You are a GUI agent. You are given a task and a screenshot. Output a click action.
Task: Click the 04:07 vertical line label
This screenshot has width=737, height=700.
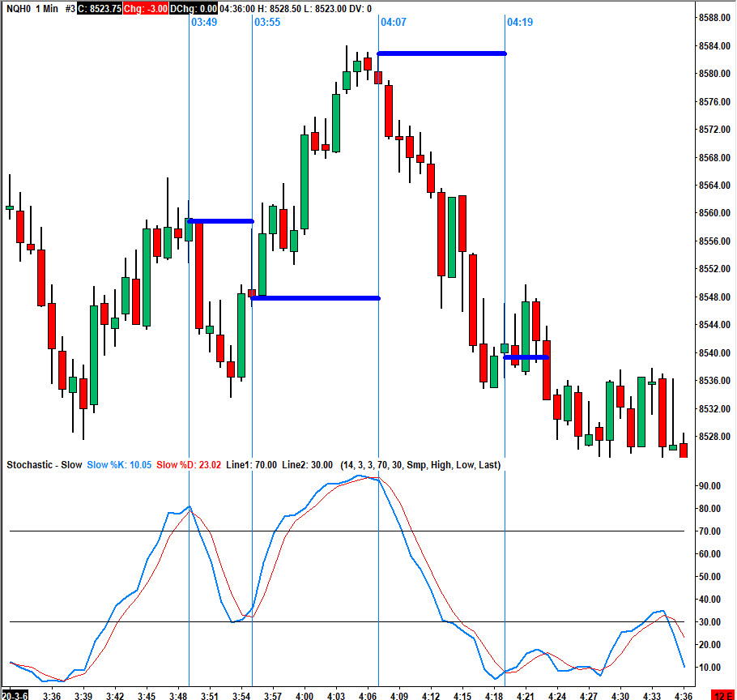(x=394, y=22)
